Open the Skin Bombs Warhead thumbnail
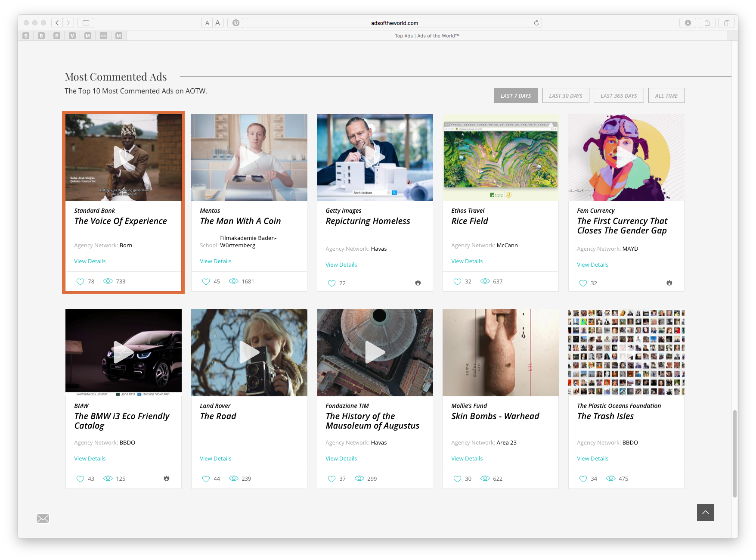This screenshot has width=756, height=560. [x=501, y=352]
